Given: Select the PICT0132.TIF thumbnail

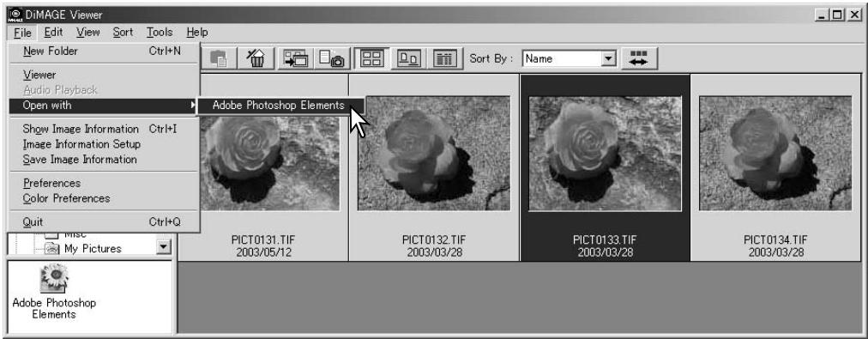Looking at the screenshot, I should (434, 154).
